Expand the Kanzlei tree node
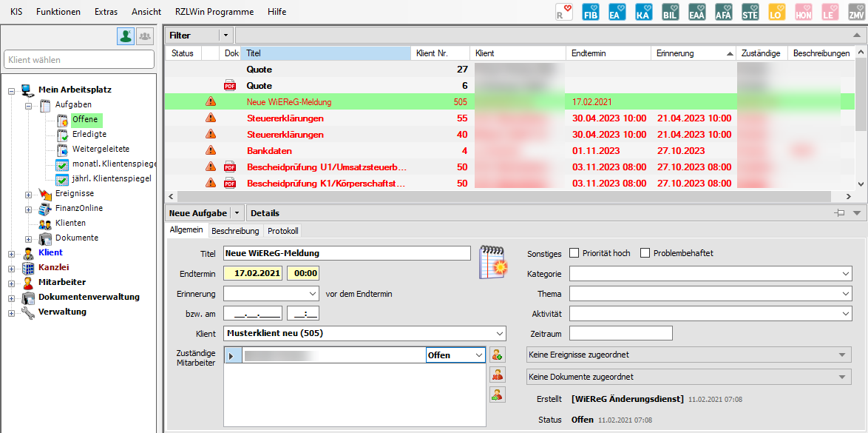The width and height of the screenshot is (868, 433). coord(11,268)
